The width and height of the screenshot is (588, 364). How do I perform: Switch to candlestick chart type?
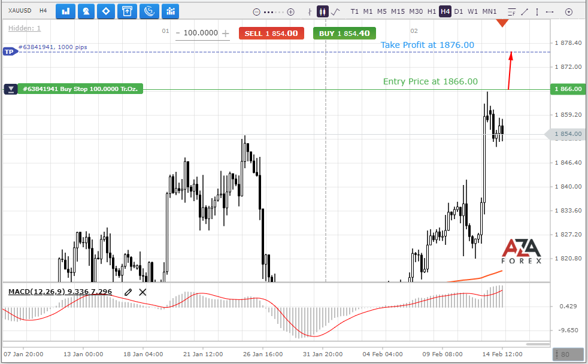coord(323,11)
